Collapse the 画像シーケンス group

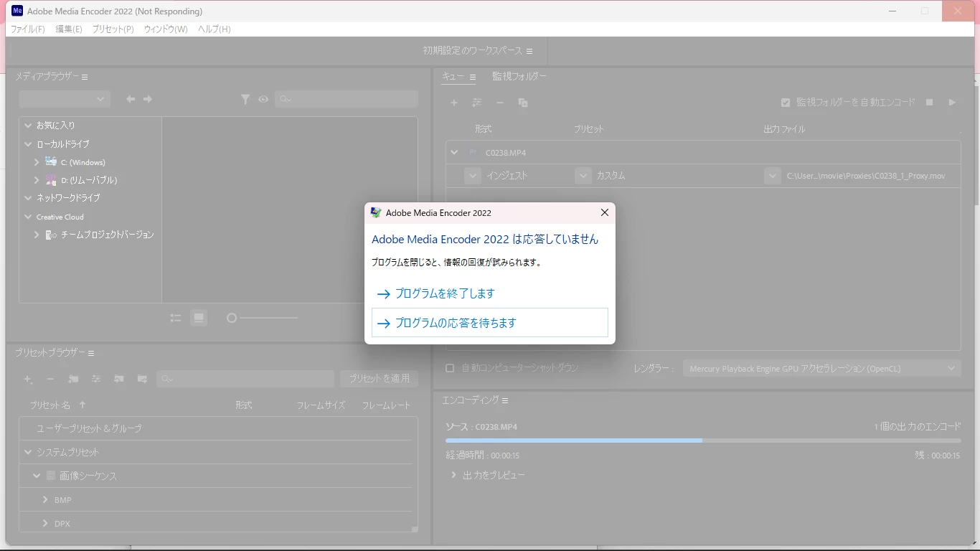[x=37, y=476]
